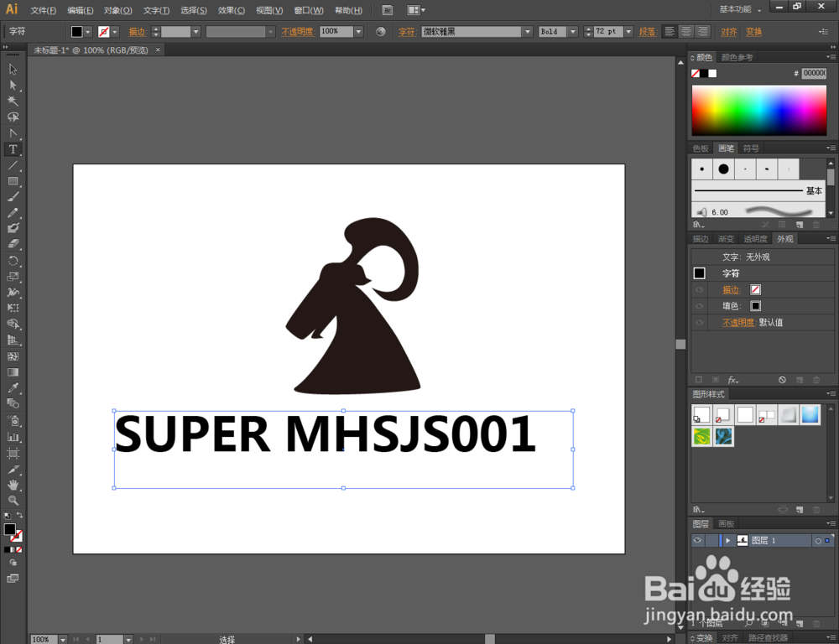Viewport: 839px width, 644px height.
Task: Toggle visibility of 不透明度 row in Appearance panel
Action: pyautogui.click(x=700, y=322)
